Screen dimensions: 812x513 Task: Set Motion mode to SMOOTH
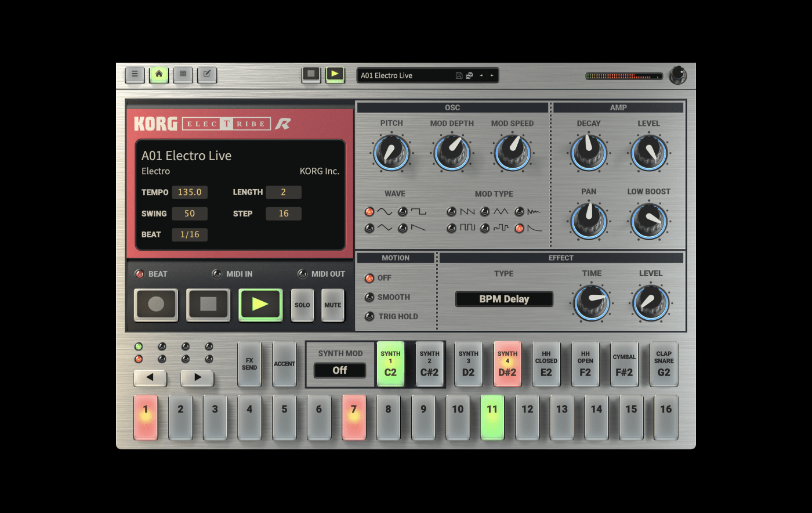pos(369,297)
